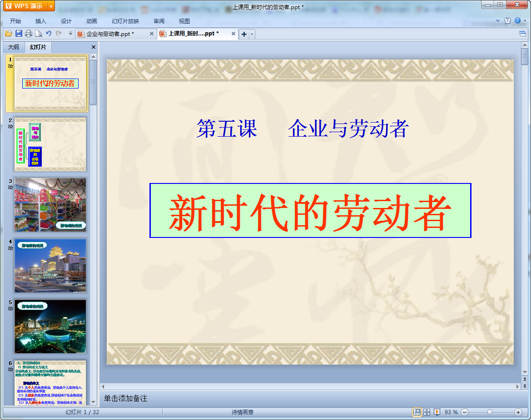
Task: Click horizontal scrollbar right arrow
Action: point(517,386)
